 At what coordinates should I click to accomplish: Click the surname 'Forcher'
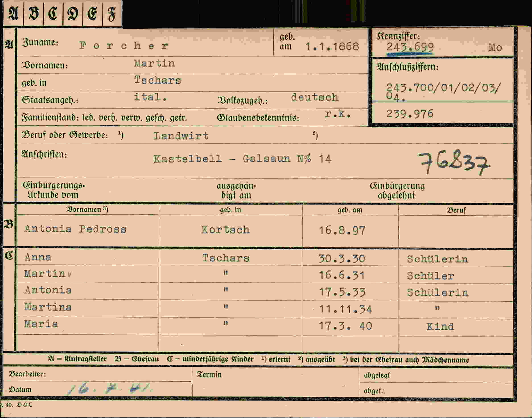(x=124, y=46)
